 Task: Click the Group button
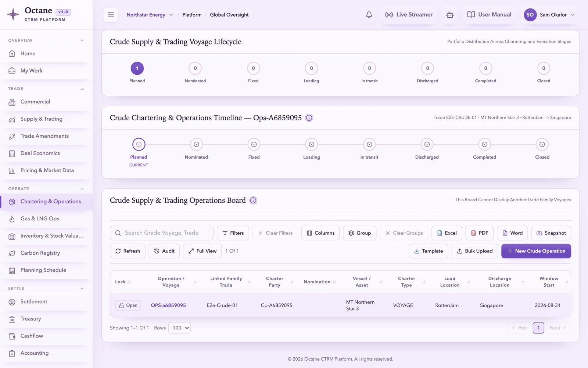point(359,233)
